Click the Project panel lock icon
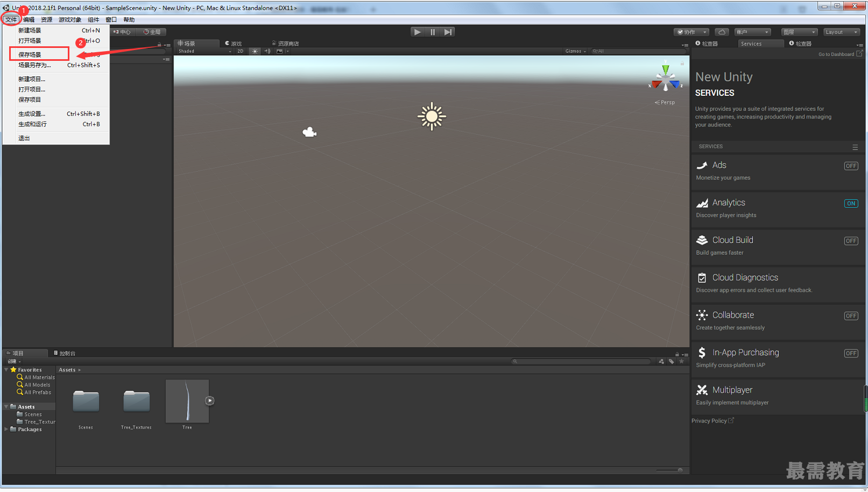This screenshot has height=492, width=868. pos(677,354)
